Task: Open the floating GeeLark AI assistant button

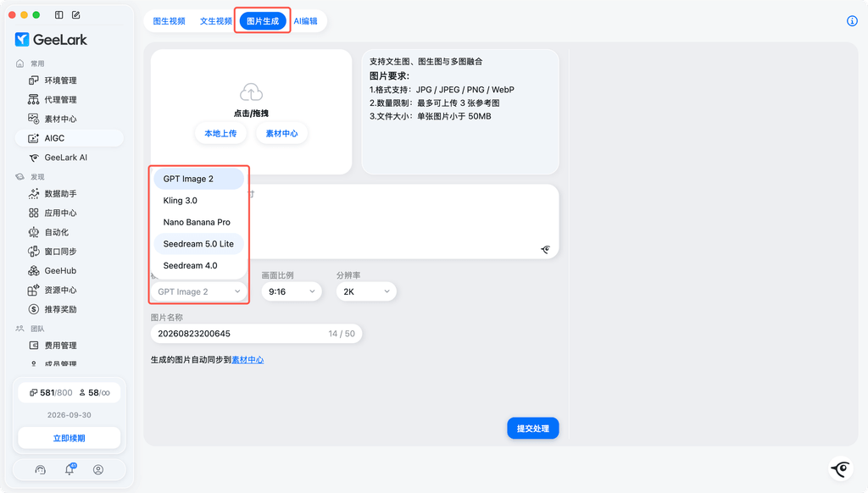Action: point(842,469)
